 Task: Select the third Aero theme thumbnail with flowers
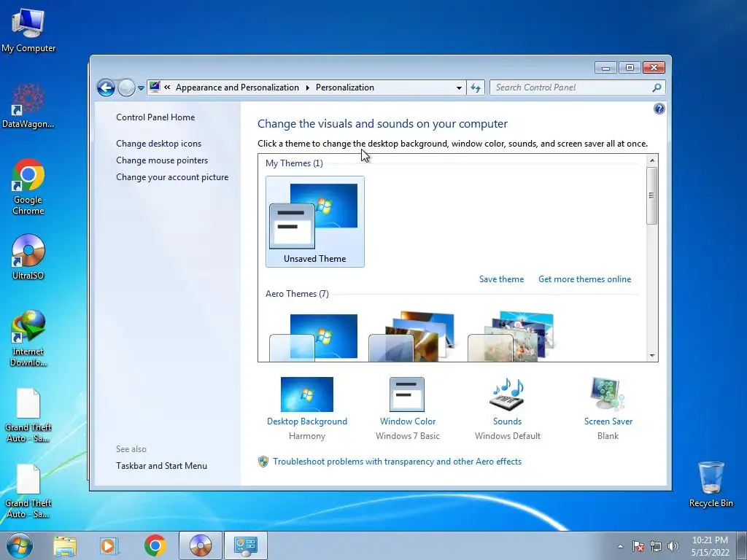click(x=511, y=336)
